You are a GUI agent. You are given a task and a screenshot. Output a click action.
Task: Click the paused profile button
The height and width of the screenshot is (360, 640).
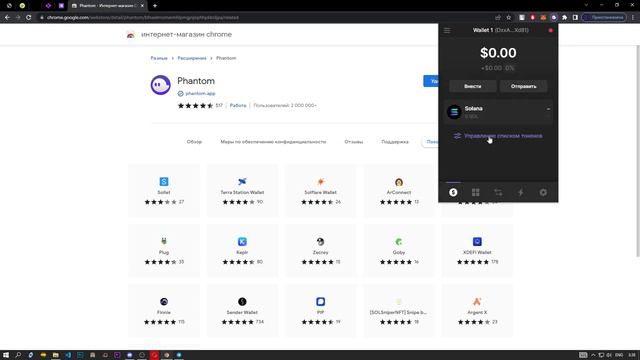pyautogui.click(x=604, y=17)
